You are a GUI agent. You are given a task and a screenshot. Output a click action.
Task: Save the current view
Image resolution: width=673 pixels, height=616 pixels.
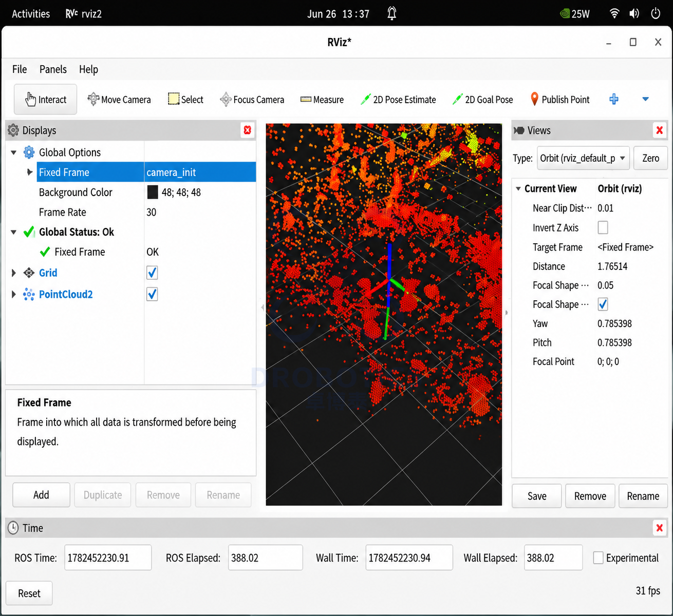click(x=537, y=496)
